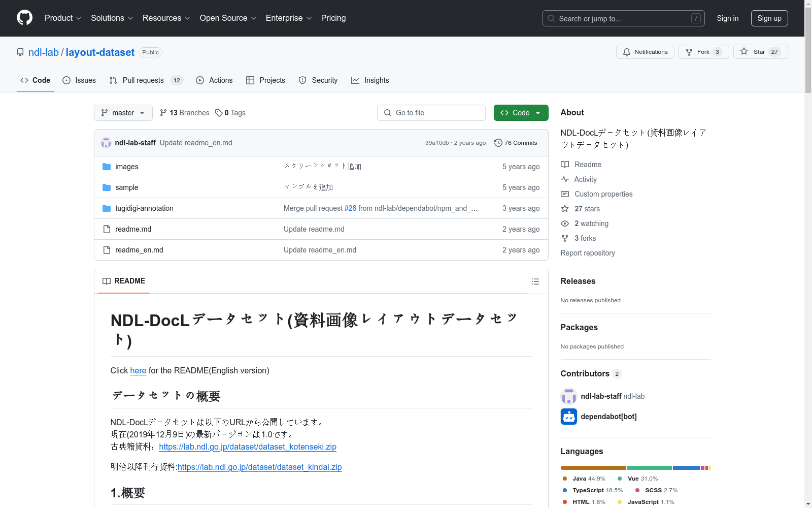Click the Java segment of languages bar
The image size is (812, 508).
pyautogui.click(x=593, y=468)
